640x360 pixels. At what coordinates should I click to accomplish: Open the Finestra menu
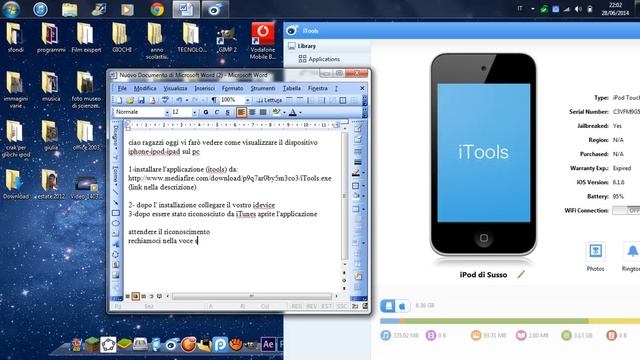pyautogui.click(x=318, y=88)
